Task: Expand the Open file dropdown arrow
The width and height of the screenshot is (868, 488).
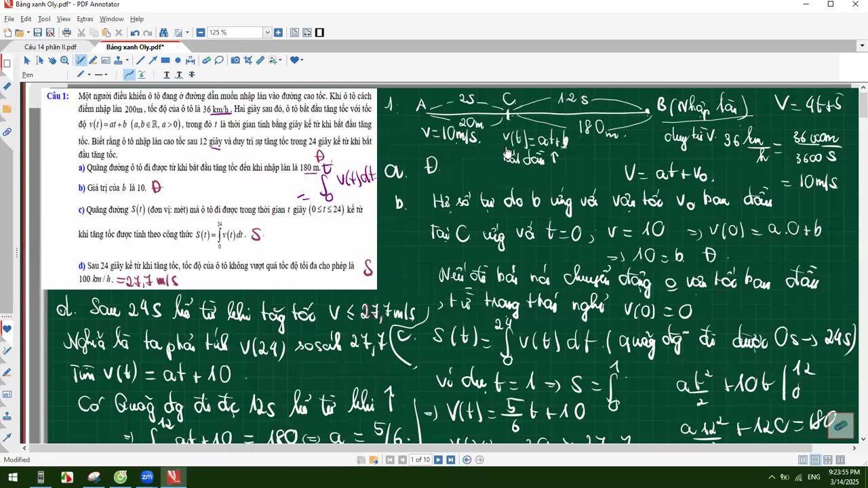Action: tap(28, 33)
